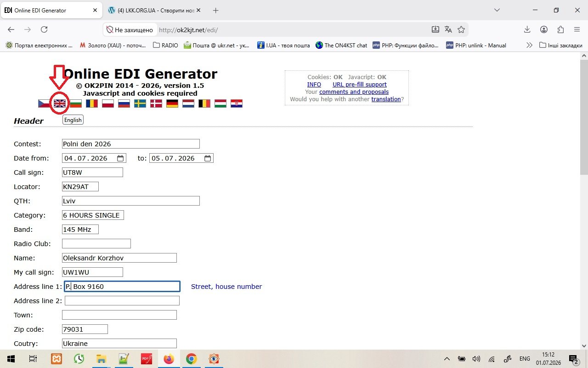Open the extensions puzzle icon
The width and height of the screenshot is (588, 368).
pyautogui.click(x=560, y=29)
